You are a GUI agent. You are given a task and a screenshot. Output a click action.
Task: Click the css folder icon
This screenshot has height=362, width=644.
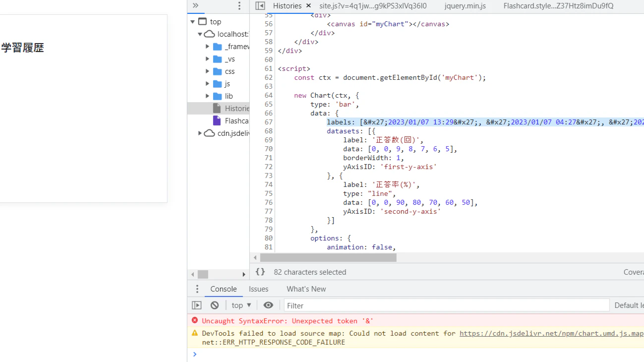[217, 71]
